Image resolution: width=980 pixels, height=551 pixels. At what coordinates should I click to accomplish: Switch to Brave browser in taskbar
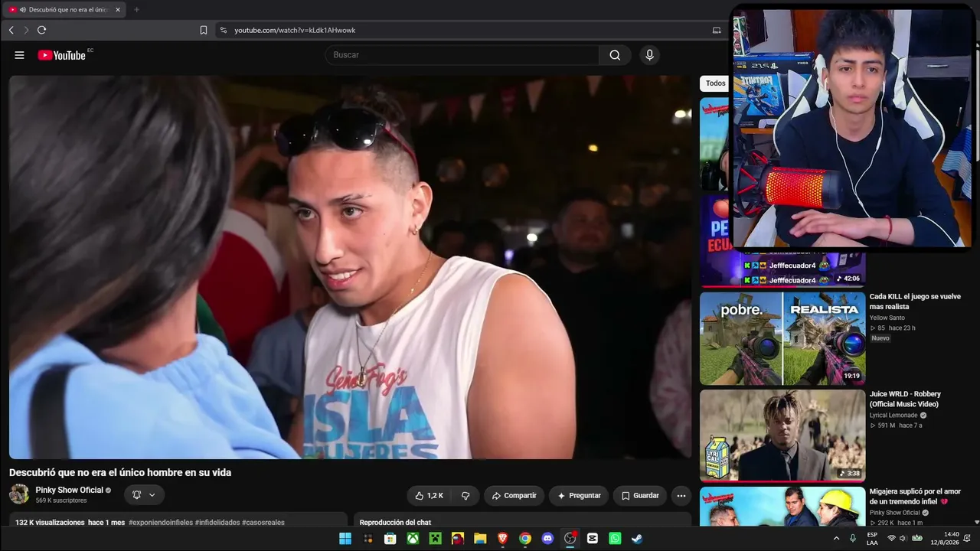502,539
